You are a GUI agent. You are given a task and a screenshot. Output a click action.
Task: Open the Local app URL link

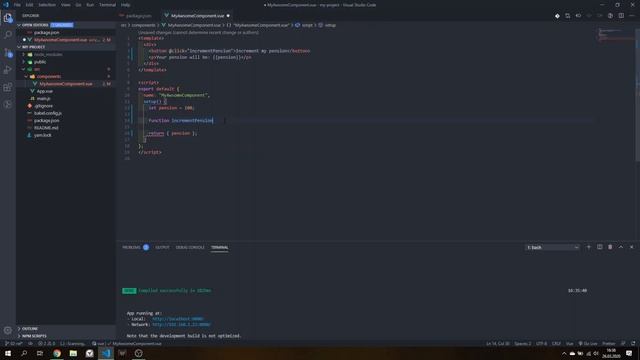[x=178, y=319]
